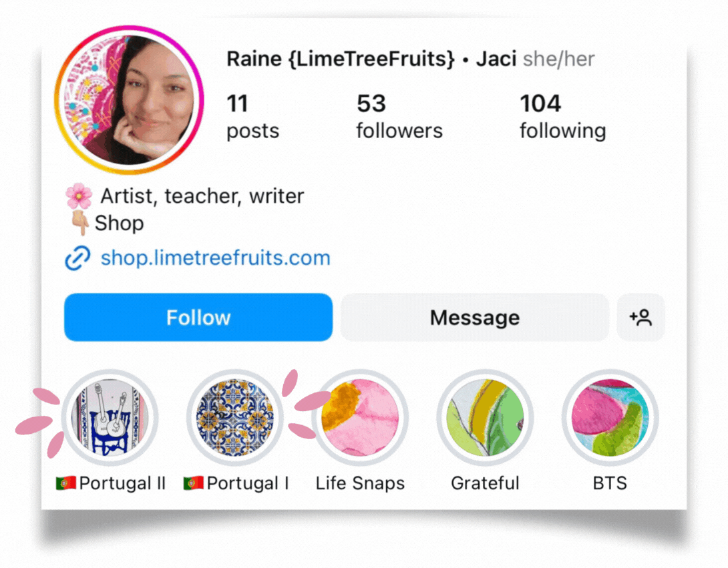Click the pink flower emoji in bio
Screen dimensions: 728x568
click(x=79, y=196)
